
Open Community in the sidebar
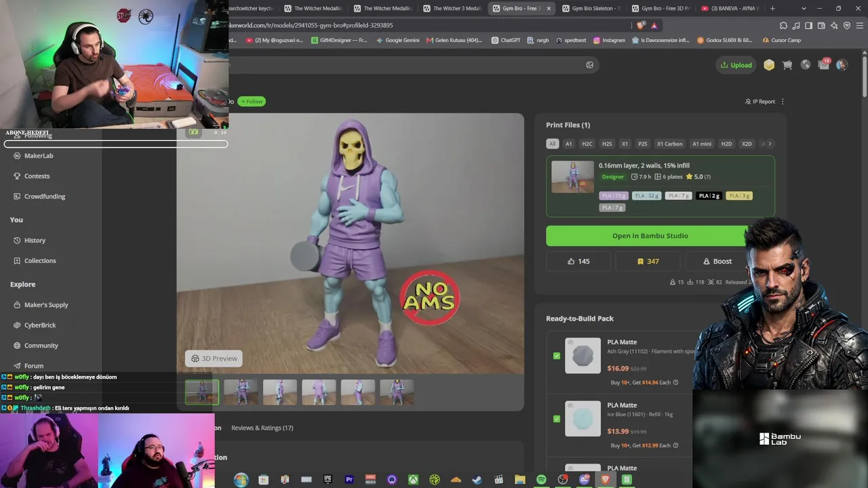tap(41, 346)
